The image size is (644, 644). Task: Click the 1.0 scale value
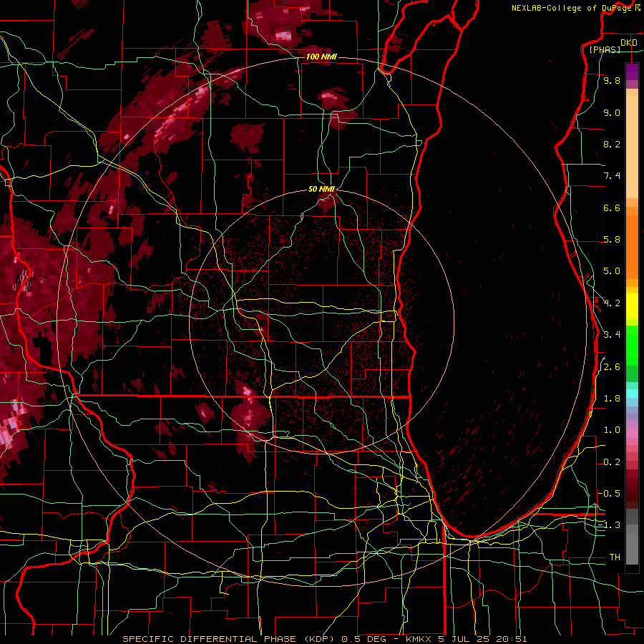tap(612, 430)
